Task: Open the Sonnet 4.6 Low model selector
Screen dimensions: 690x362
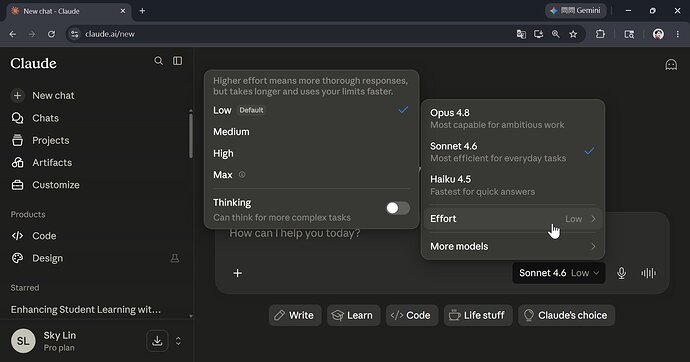Action: pyautogui.click(x=559, y=273)
